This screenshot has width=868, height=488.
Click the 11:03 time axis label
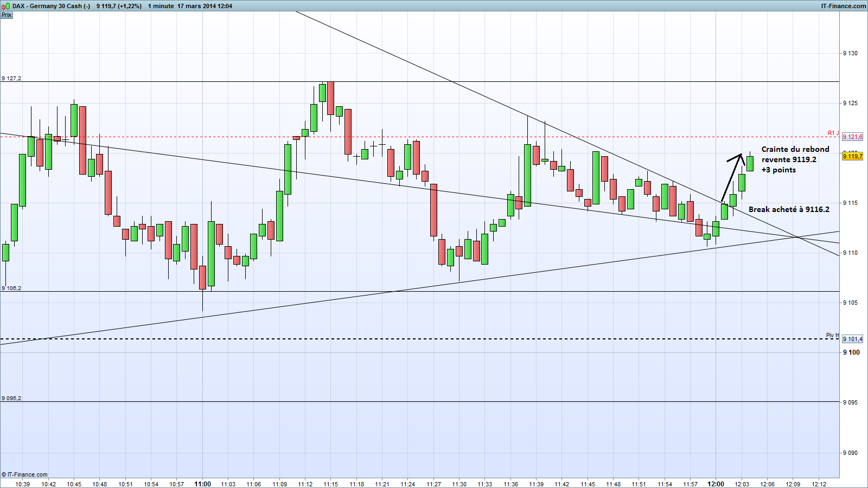tap(228, 484)
